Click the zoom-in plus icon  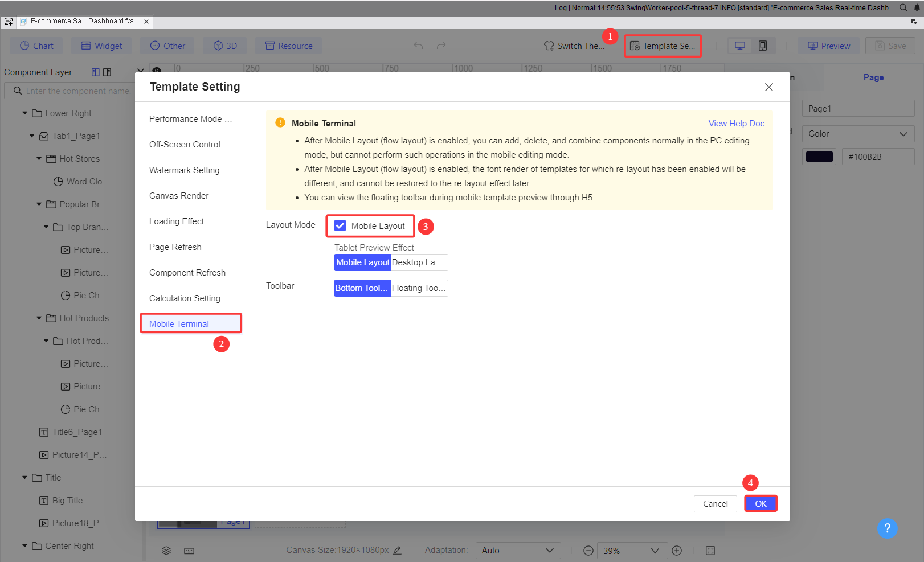(677, 550)
